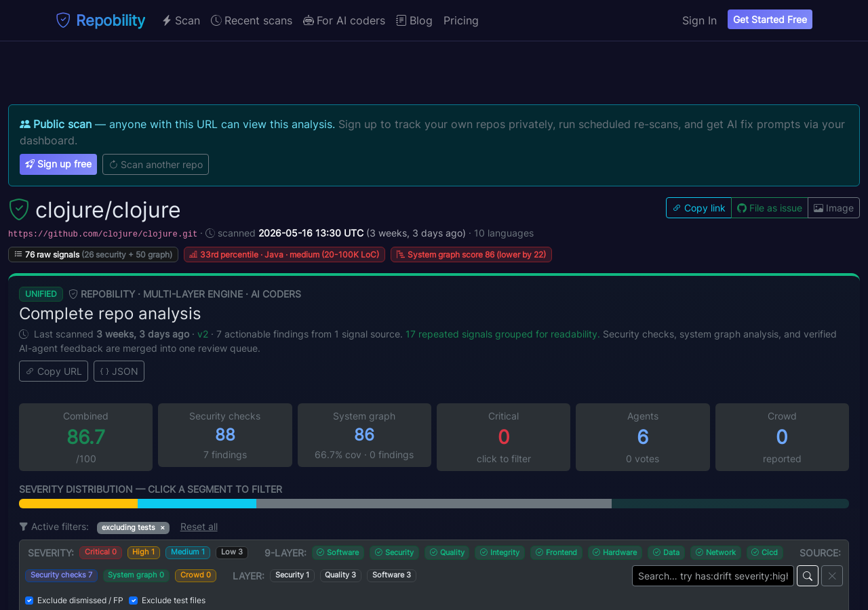Image resolution: width=868 pixels, height=610 pixels.
Task: Click the Repobility shield logo
Action: click(63, 20)
